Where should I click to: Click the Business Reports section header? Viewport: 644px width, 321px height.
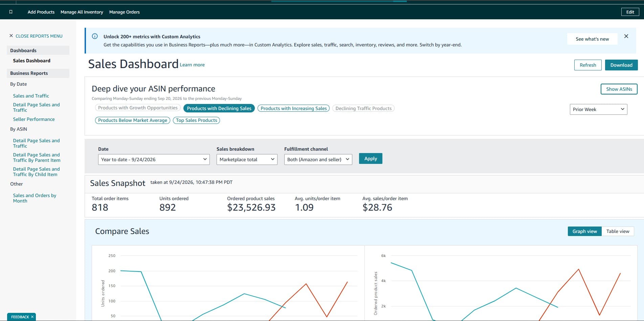click(x=38, y=73)
